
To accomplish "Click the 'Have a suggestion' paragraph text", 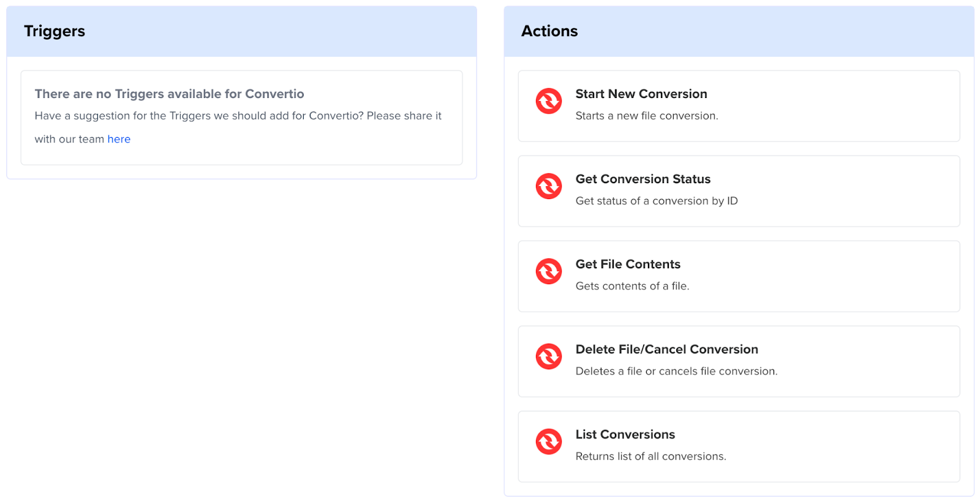I will point(238,127).
